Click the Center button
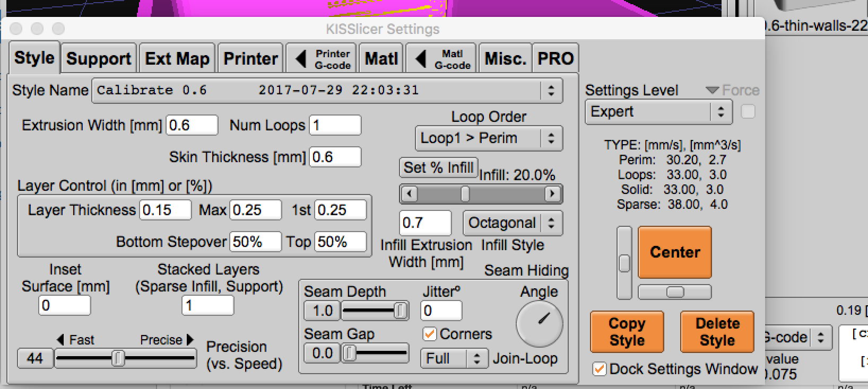This screenshot has width=868, height=389. click(675, 252)
